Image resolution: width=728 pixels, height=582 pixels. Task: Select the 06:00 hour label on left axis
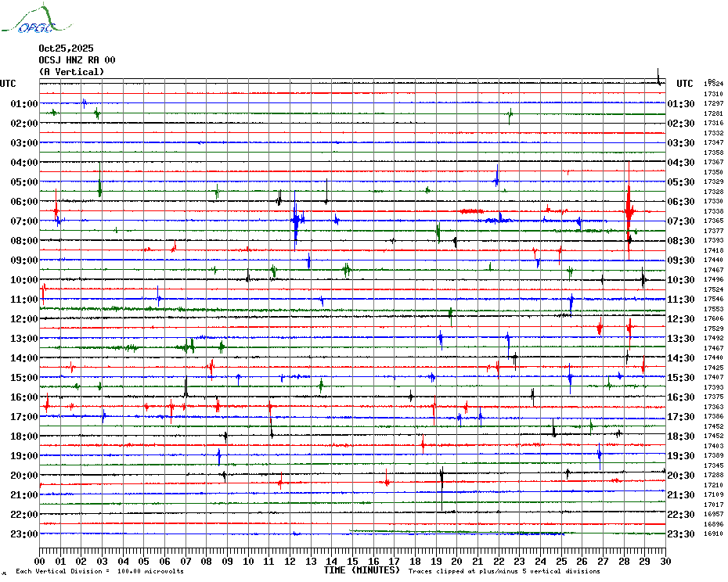click(x=25, y=201)
